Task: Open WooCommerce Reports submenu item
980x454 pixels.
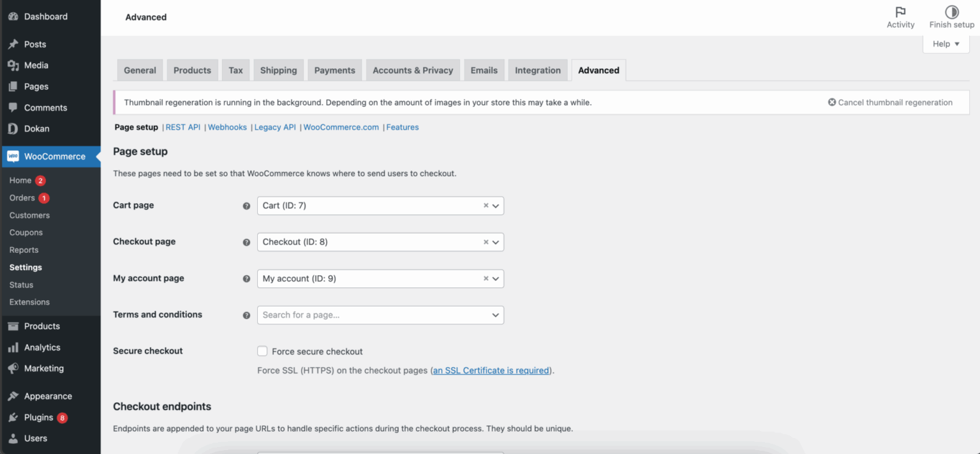Action: (24, 250)
